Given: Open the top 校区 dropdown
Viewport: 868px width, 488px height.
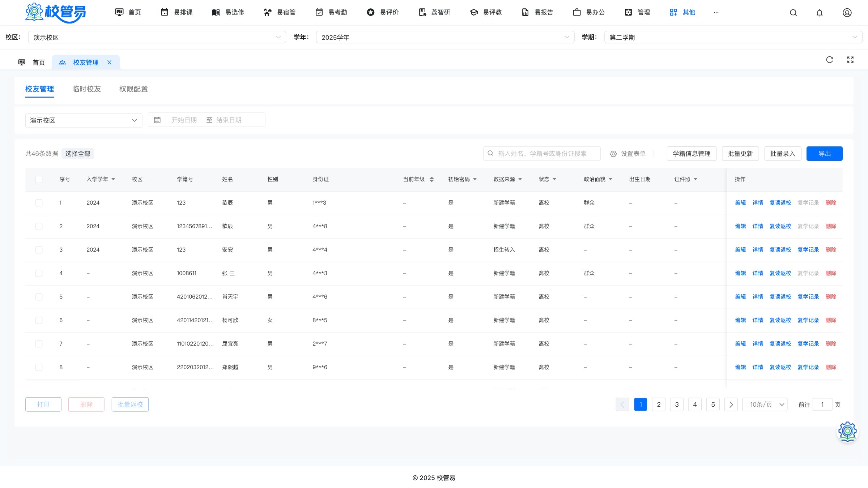Looking at the screenshot, I should pos(157,37).
